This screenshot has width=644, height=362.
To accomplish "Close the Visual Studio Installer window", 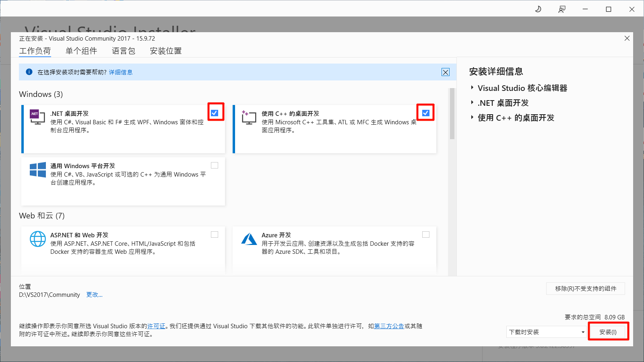I will coord(632,9).
